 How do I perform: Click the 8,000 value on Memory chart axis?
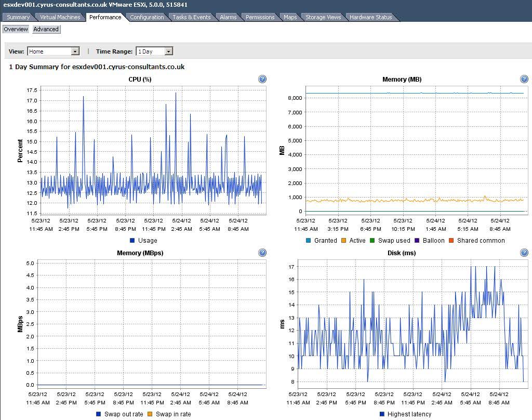click(295, 98)
